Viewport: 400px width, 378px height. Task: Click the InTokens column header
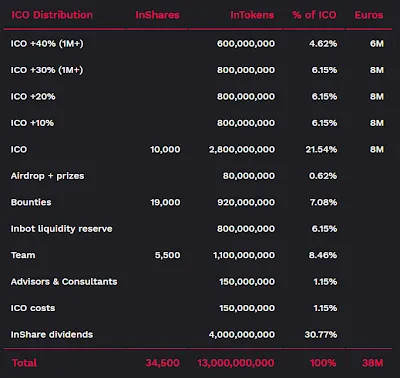tap(252, 15)
